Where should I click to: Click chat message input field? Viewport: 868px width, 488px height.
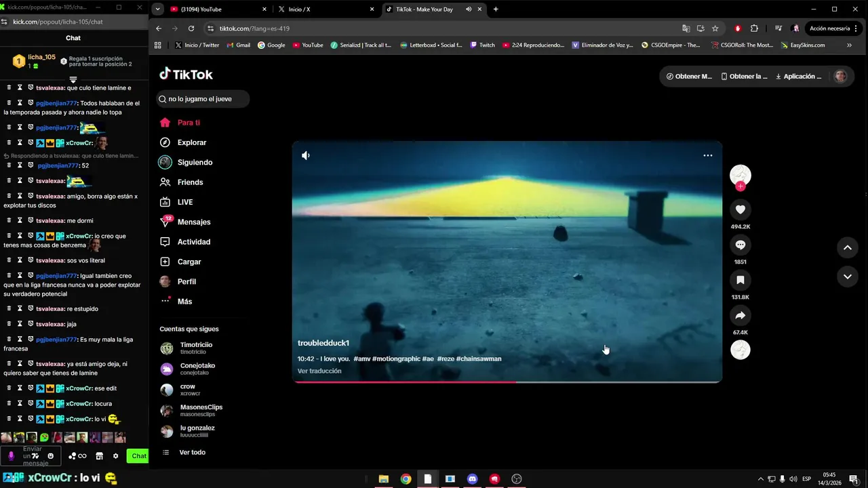pos(31,456)
